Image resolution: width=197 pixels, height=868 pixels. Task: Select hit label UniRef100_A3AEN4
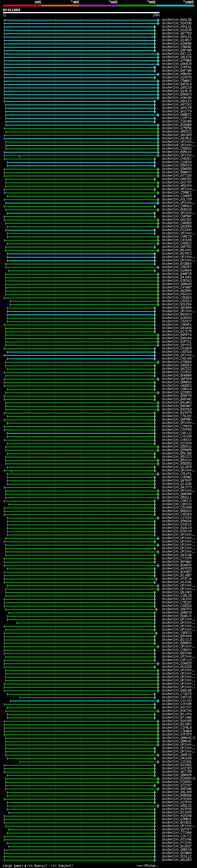pos(177,43)
